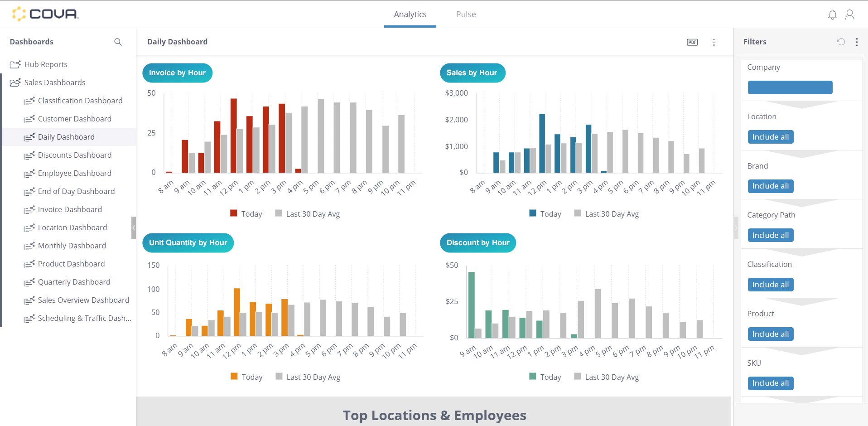Open the notifications bell
The height and width of the screenshot is (426, 868).
[x=832, y=14]
